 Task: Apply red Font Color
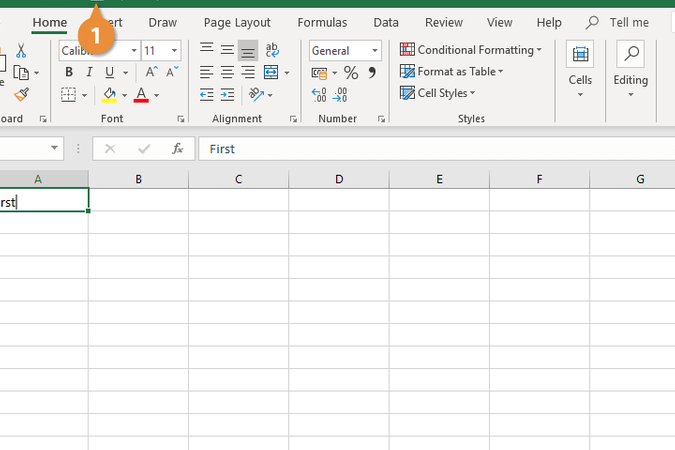141,95
